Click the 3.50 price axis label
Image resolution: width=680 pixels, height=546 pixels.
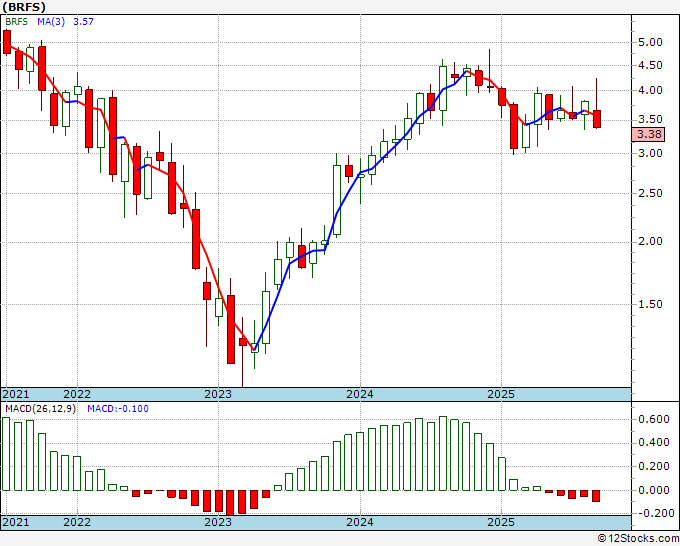click(x=650, y=120)
